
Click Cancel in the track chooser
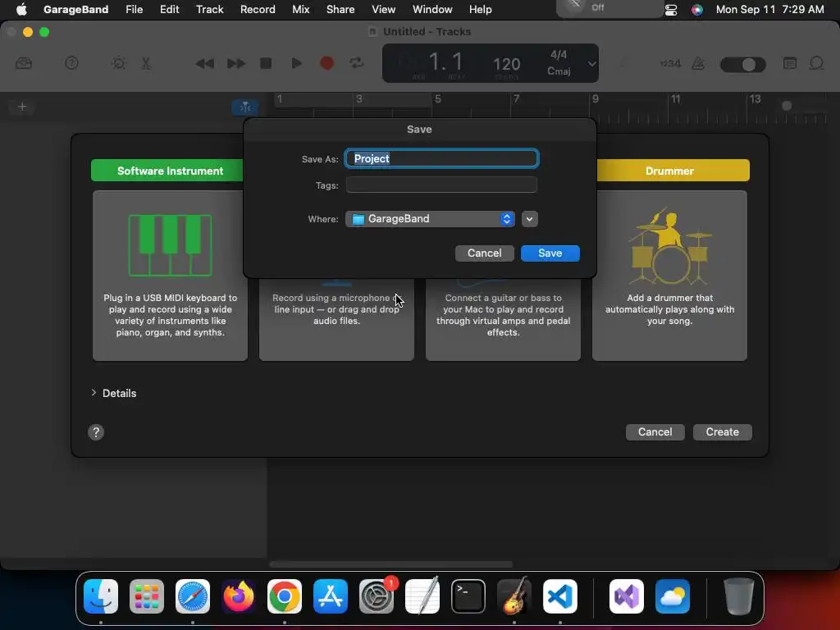[655, 431]
